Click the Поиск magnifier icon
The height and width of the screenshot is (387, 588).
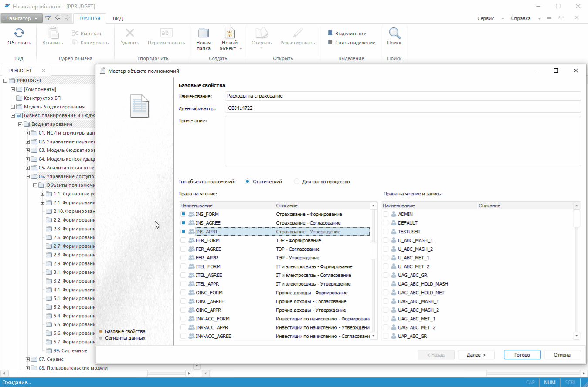[394, 33]
